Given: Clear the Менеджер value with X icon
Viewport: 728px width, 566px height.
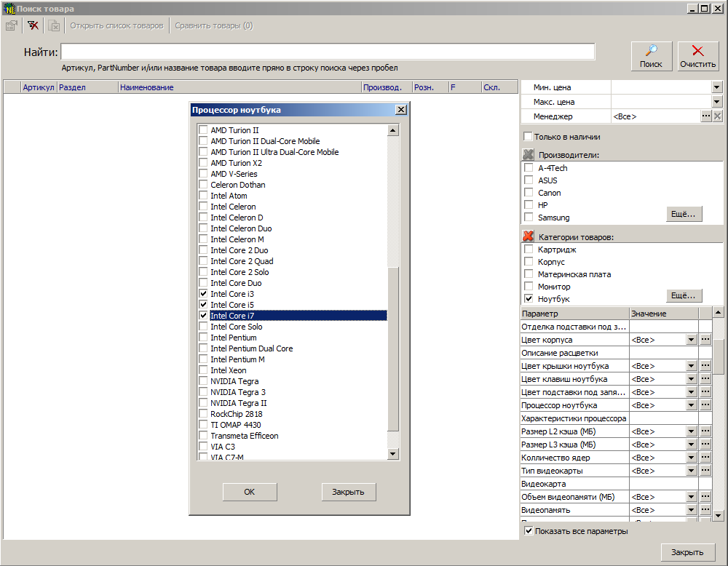Looking at the screenshot, I should [x=717, y=116].
